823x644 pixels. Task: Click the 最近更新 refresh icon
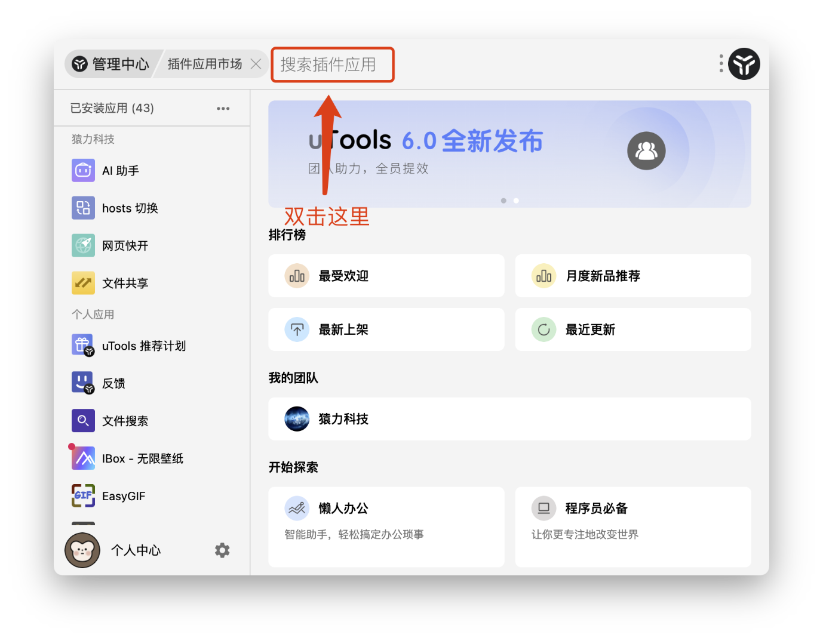tap(543, 329)
